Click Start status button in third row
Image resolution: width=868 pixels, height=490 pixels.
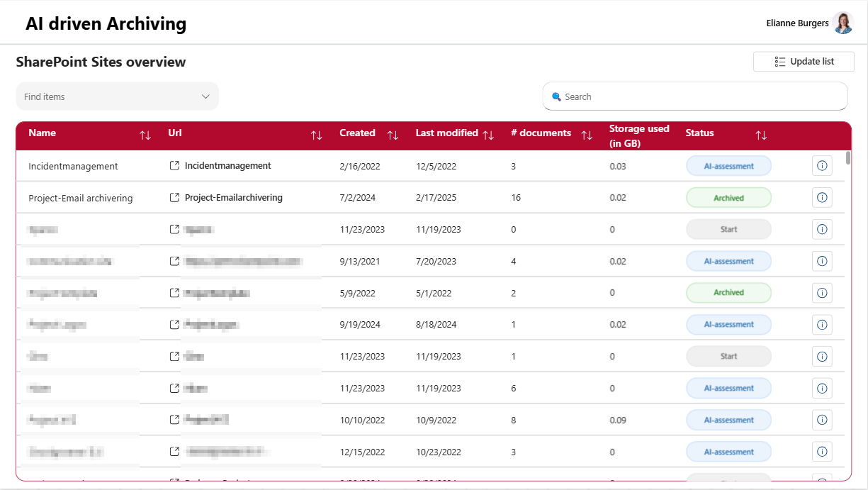[x=728, y=229]
